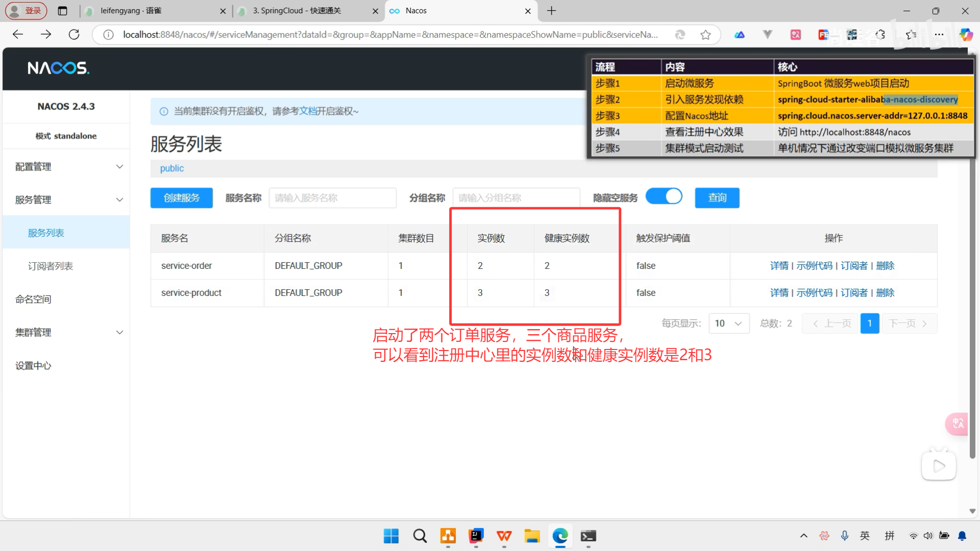Click the browser refresh icon
This screenshot has width=980, height=551.
74,34
